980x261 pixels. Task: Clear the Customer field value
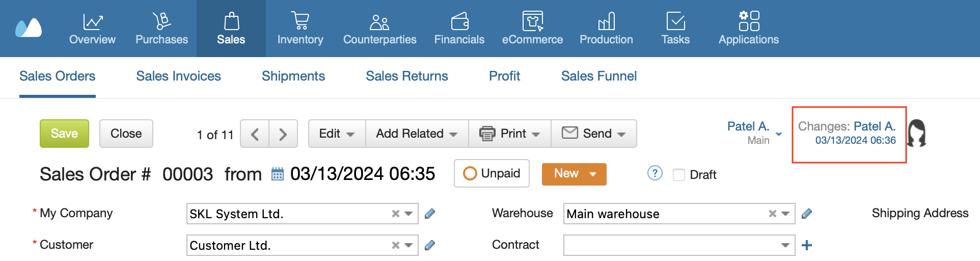click(x=395, y=245)
